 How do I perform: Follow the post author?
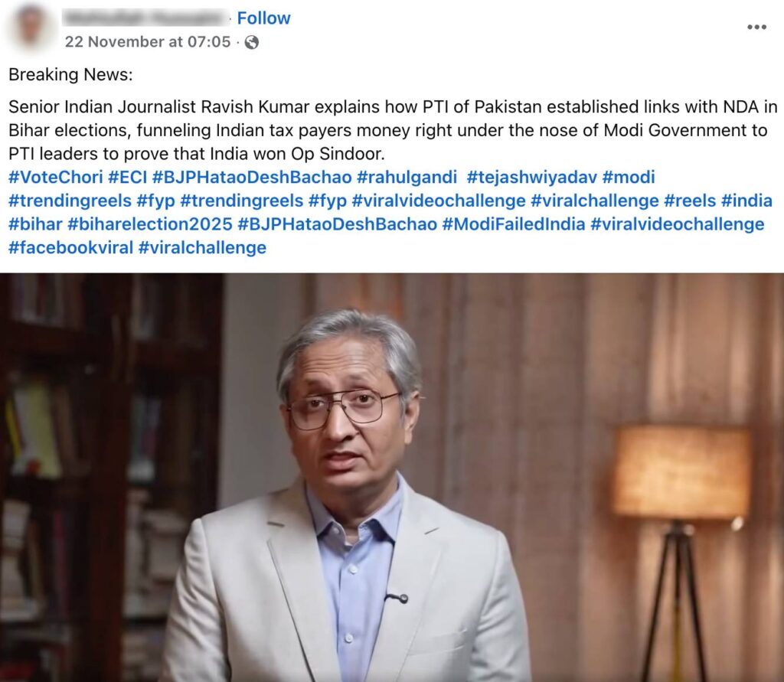263,18
